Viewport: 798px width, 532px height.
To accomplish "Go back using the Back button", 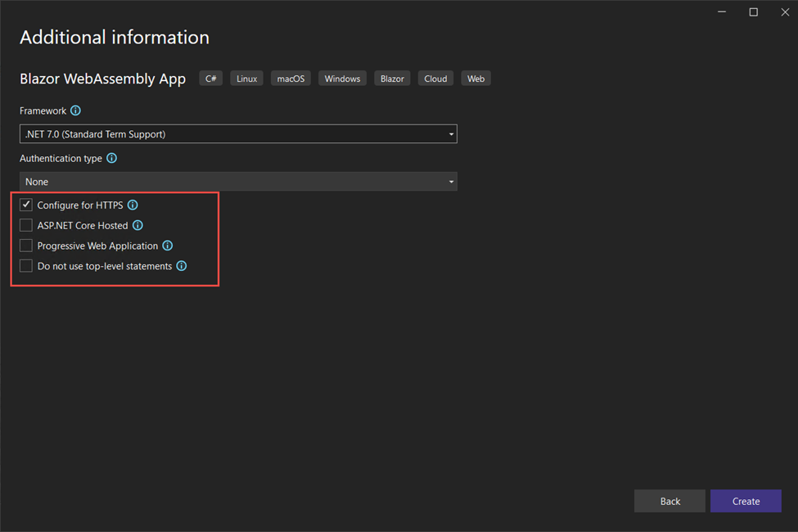I will (x=670, y=501).
